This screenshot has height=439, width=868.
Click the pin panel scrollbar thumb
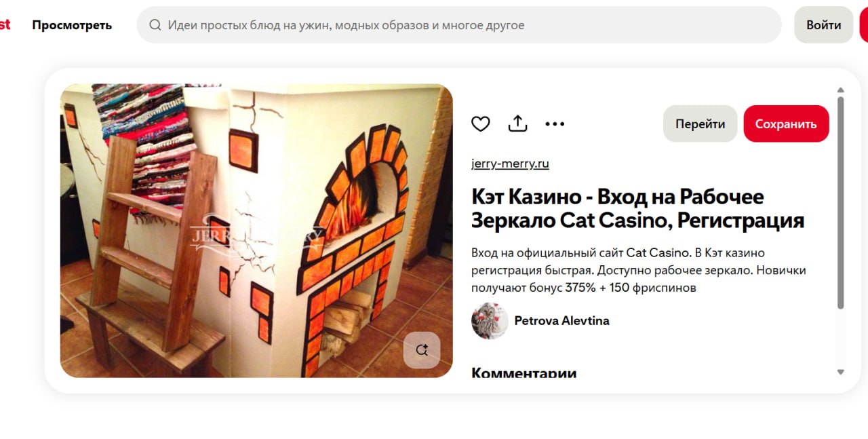point(841,203)
